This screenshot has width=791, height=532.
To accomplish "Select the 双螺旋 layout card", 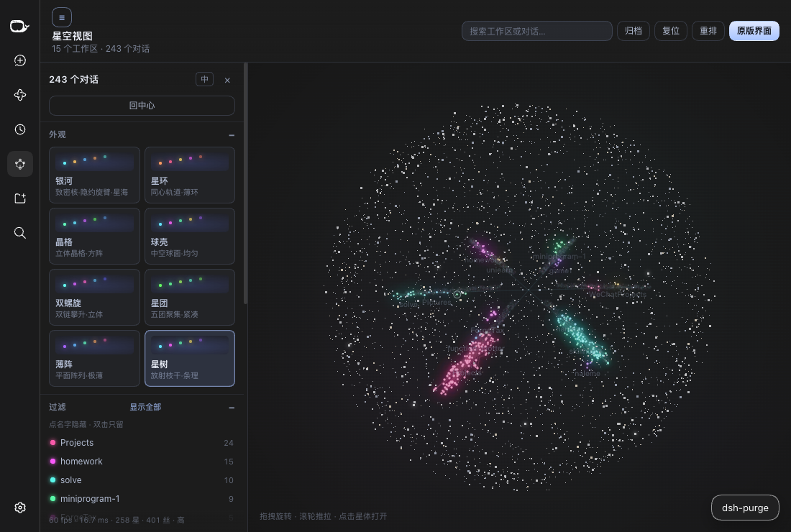I will click(x=94, y=297).
